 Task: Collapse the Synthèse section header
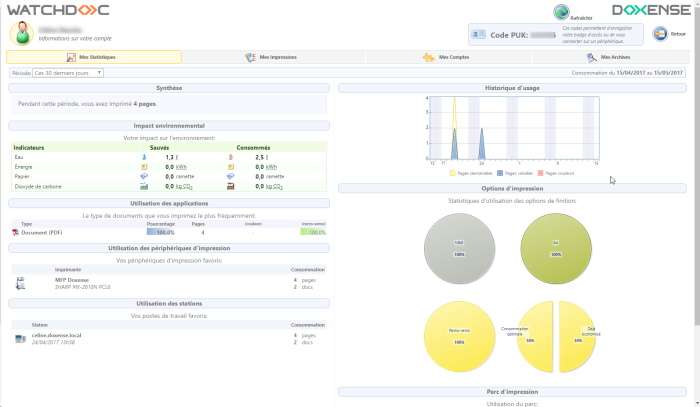pyautogui.click(x=169, y=88)
